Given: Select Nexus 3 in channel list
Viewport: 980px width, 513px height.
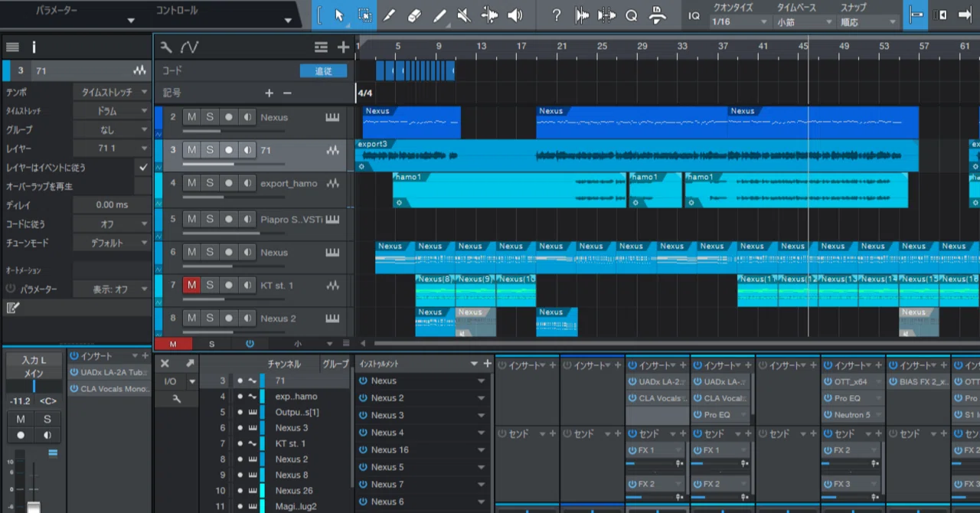Looking at the screenshot, I should (292, 428).
